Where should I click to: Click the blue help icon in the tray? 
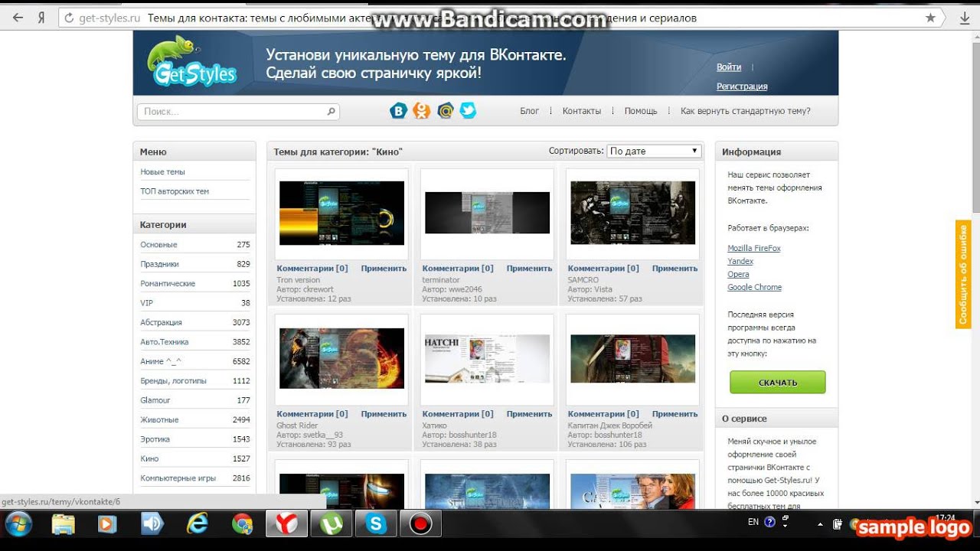point(770,523)
